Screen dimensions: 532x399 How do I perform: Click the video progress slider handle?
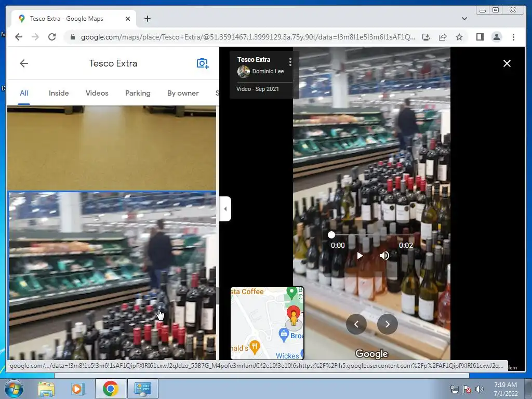[331, 235]
